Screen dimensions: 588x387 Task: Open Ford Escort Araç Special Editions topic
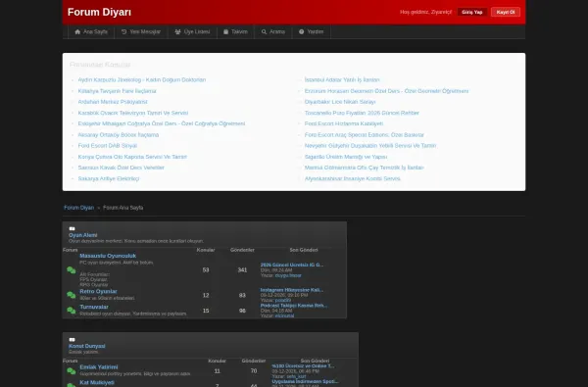pos(365,134)
